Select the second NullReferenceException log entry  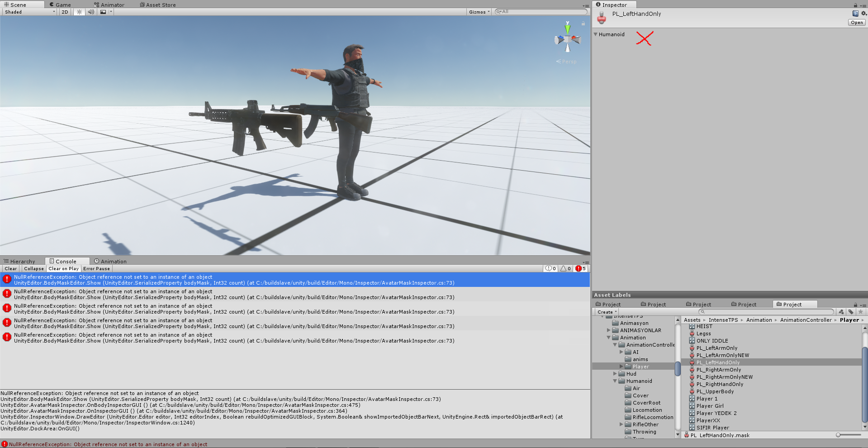[295, 294]
